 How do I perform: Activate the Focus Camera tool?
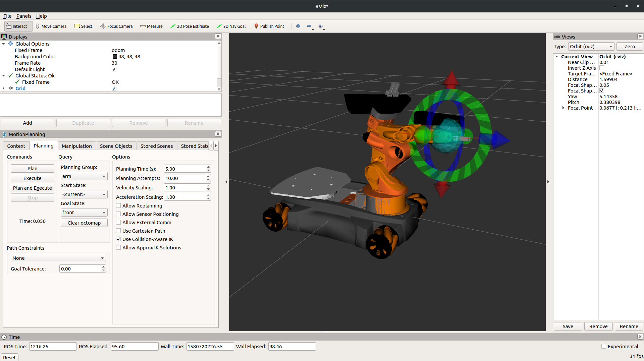[116, 26]
